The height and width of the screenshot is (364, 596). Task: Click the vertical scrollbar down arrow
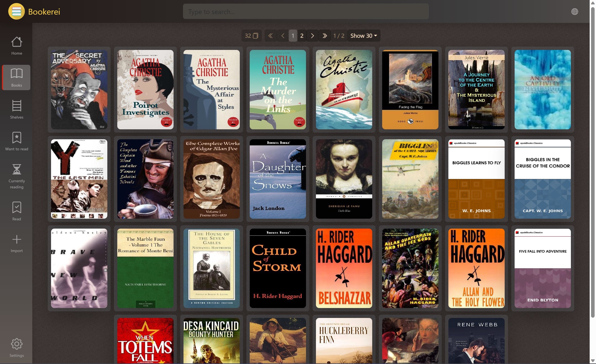pyautogui.click(x=592, y=361)
